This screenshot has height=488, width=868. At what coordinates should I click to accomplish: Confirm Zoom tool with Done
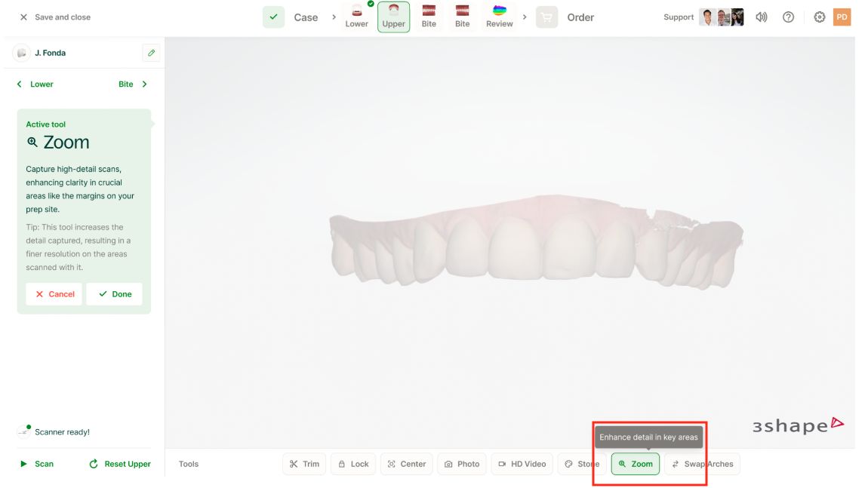click(114, 294)
